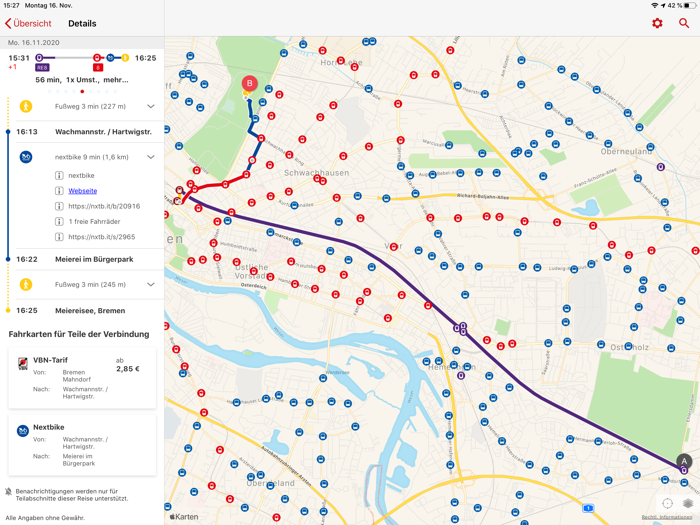Click walking icon for 245 m Fußweg
The width and height of the screenshot is (700, 525).
pyautogui.click(x=26, y=284)
